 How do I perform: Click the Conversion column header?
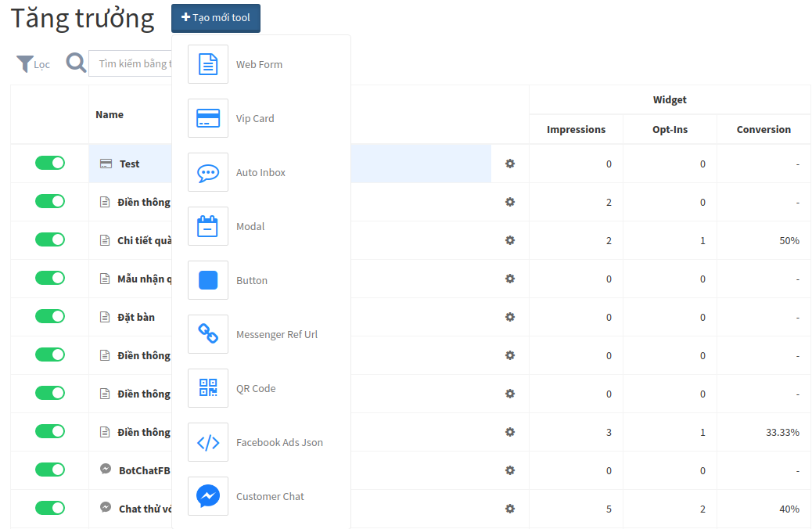(x=763, y=129)
